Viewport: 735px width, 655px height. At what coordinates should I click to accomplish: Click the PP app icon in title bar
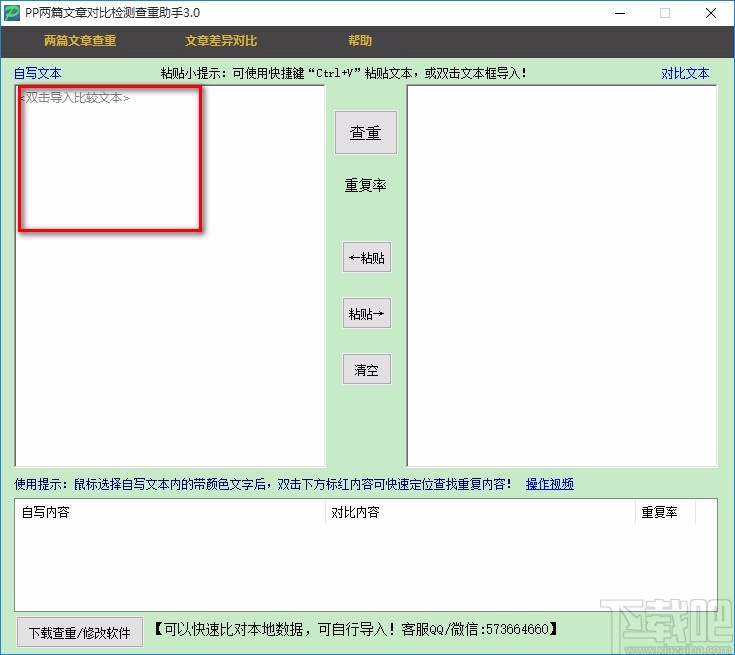tap(12, 13)
